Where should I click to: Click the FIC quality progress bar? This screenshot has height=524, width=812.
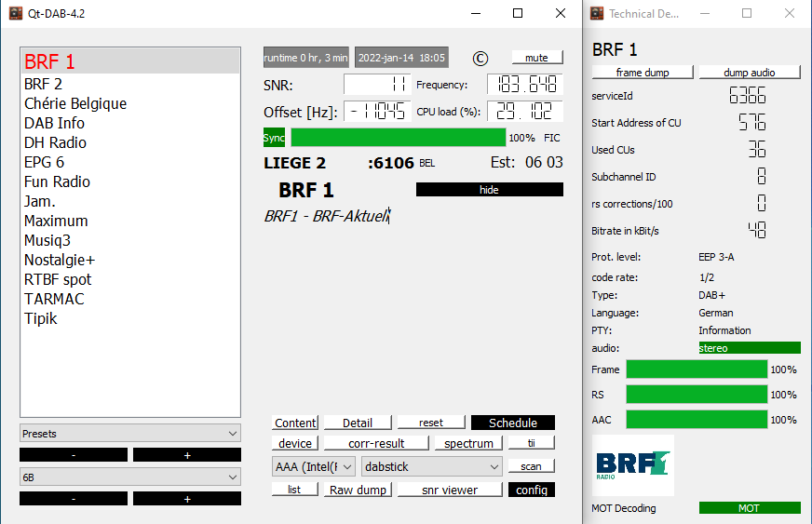pyautogui.click(x=399, y=137)
